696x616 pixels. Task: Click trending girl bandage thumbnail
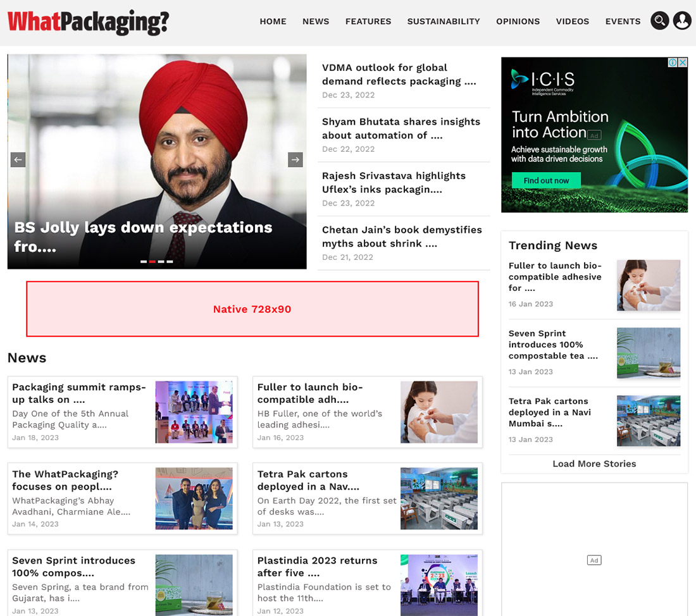coord(649,285)
